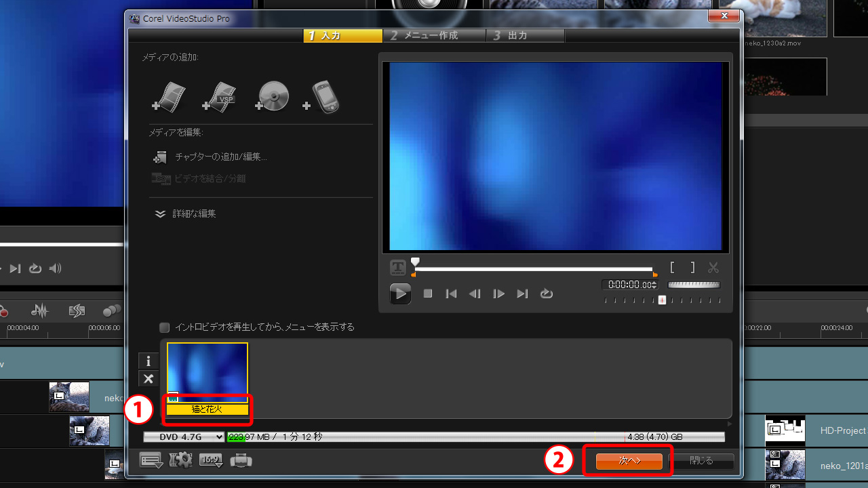Click the mark-in left bracket icon
Image resolution: width=868 pixels, height=488 pixels.
pyautogui.click(x=671, y=268)
